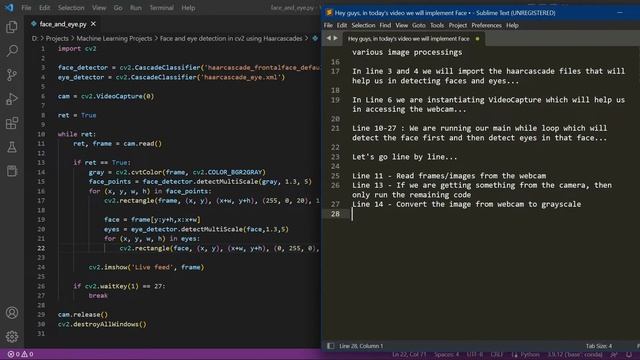The image size is (640, 360).
Task: Open Help menu in VS Code
Action: pyautogui.click(x=188, y=8)
